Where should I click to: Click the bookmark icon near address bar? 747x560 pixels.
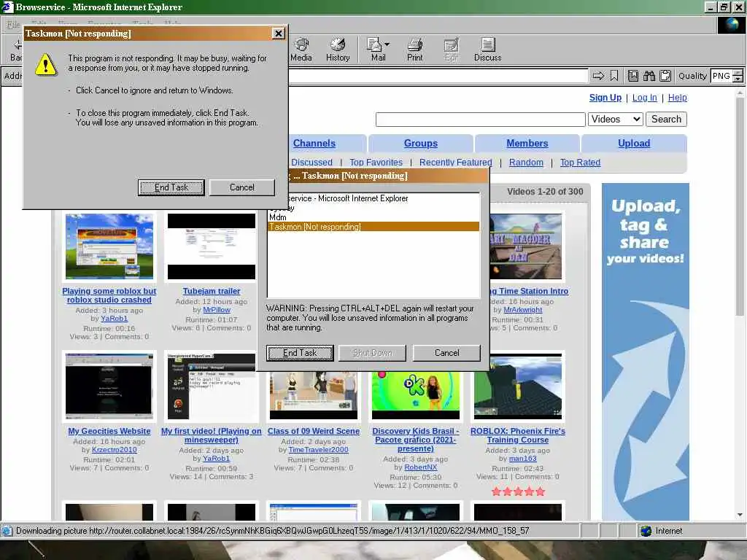[614, 76]
